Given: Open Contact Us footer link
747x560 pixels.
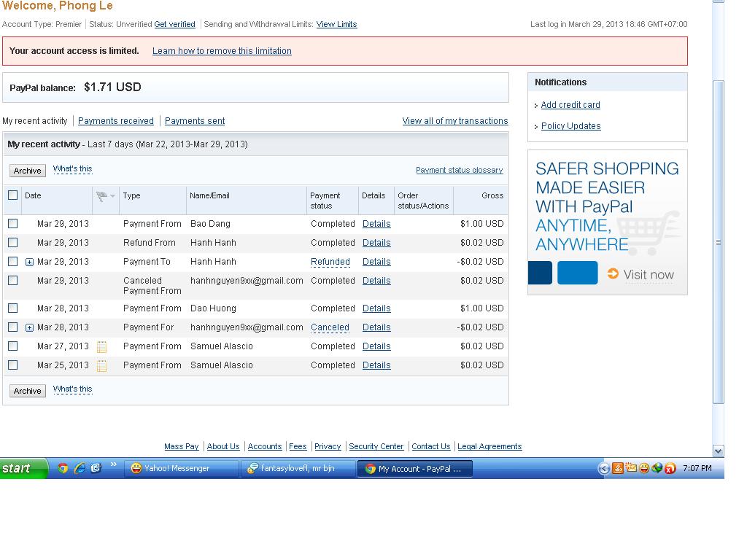Looking at the screenshot, I should pyautogui.click(x=430, y=447).
